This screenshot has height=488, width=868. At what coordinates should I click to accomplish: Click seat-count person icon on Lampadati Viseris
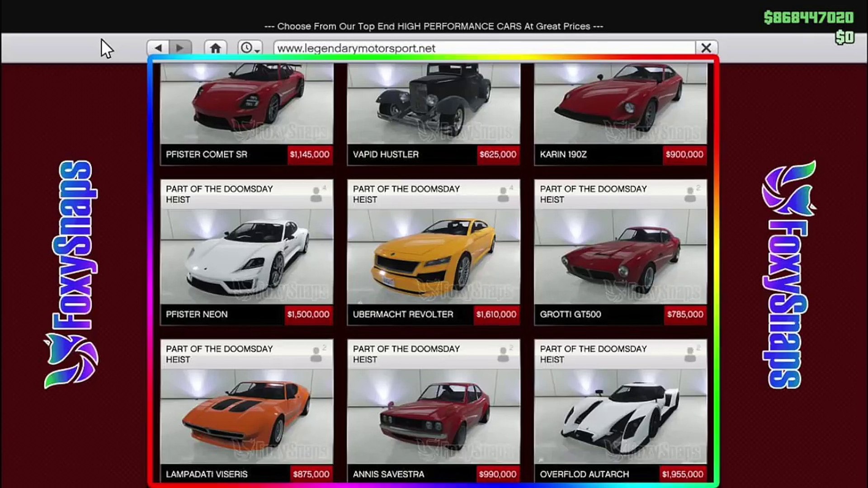pos(316,355)
